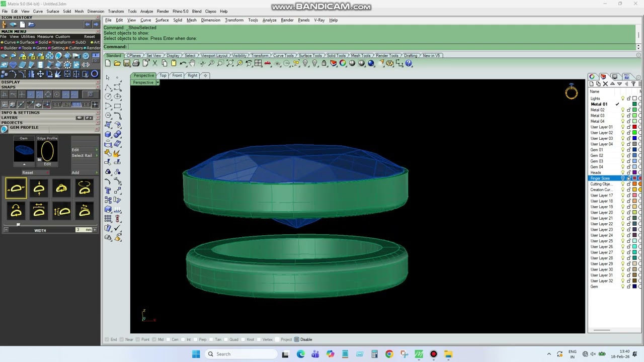Open the Rhino 5.0 menu in top menu bar
The width and height of the screenshot is (644, 362).
(180, 11)
